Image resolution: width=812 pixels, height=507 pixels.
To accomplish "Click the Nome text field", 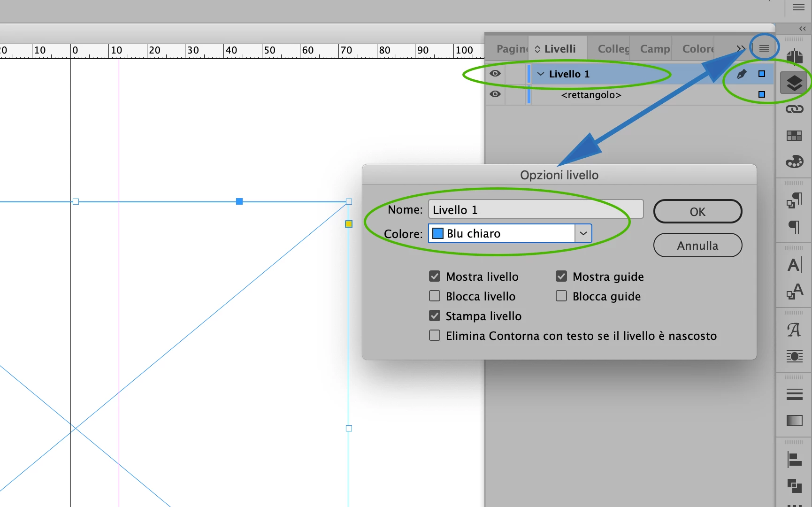I will (x=536, y=209).
